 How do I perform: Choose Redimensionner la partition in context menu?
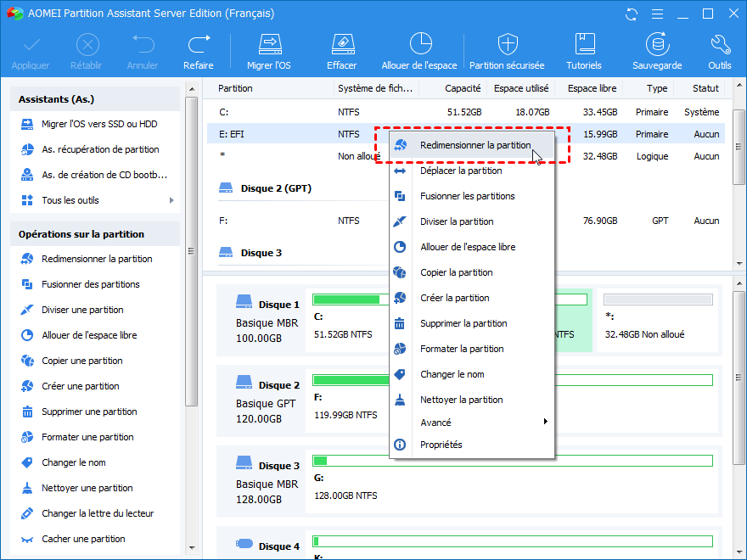[x=475, y=145]
